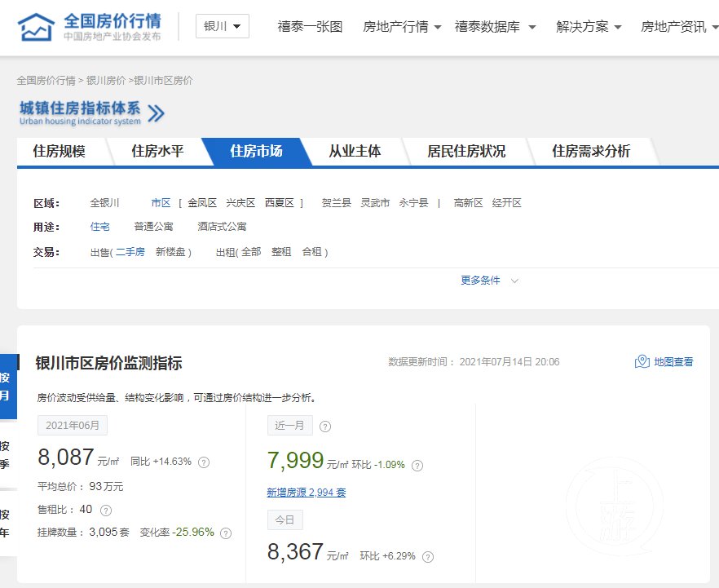The width and height of the screenshot is (719, 588).
Task: Expand the 房地产资讯 navigation menu
Action: click(679, 27)
